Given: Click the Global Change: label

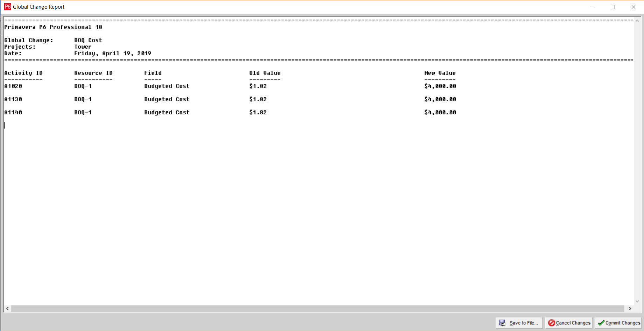Looking at the screenshot, I should 29,40.
